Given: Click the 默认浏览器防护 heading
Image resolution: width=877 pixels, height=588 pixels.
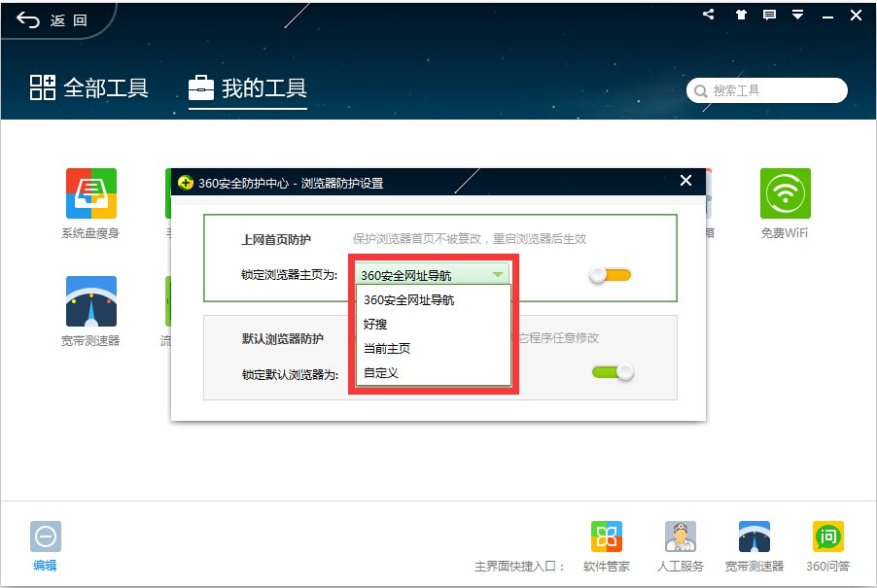Looking at the screenshot, I should pyautogui.click(x=283, y=339).
